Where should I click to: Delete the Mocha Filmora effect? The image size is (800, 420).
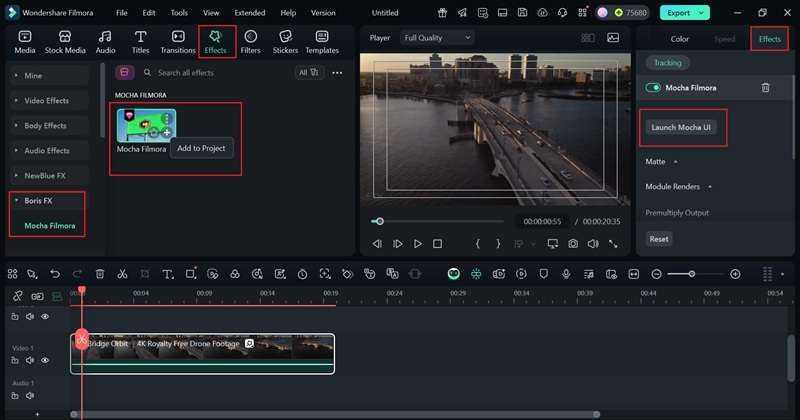pyautogui.click(x=765, y=88)
